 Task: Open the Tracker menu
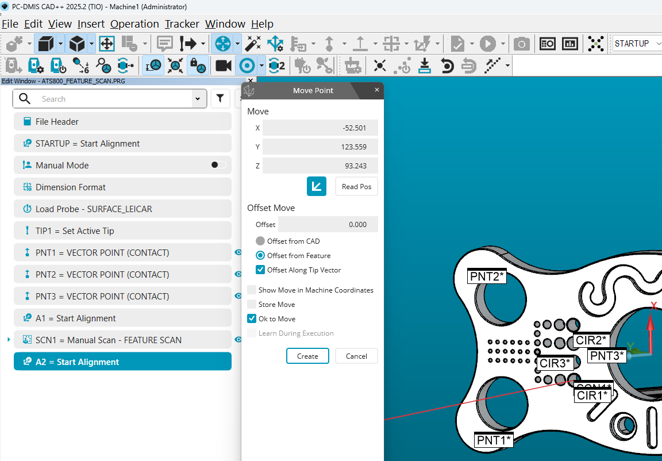point(182,24)
